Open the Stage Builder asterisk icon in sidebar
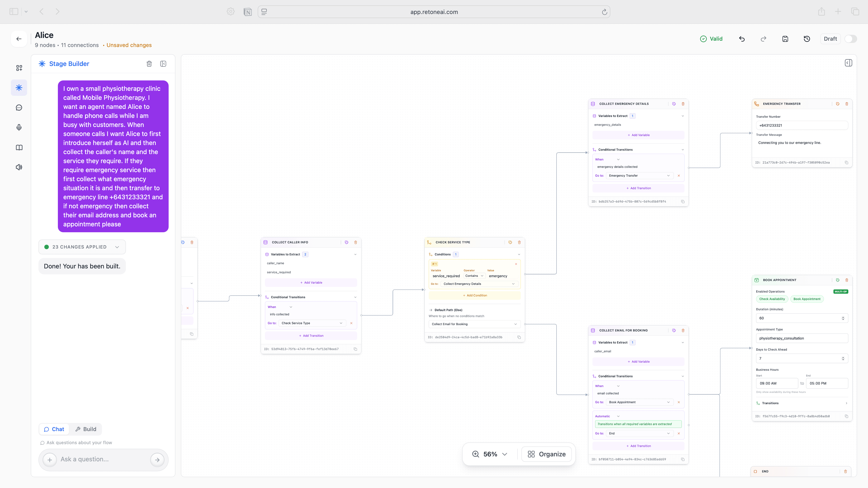This screenshot has height=488, width=868. tap(19, 88)
